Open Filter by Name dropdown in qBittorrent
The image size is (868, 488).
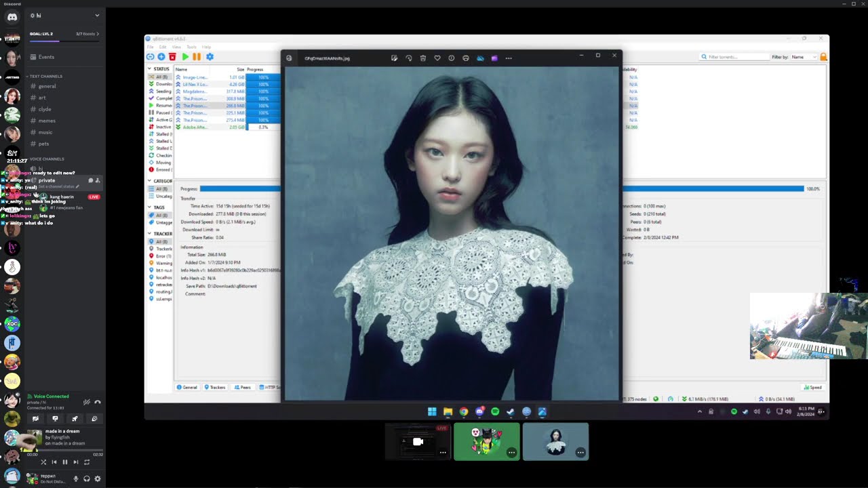click(x=804, y=57)
